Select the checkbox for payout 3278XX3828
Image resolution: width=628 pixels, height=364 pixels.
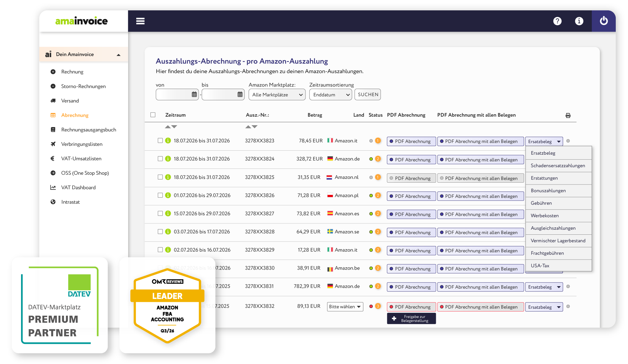160,232
